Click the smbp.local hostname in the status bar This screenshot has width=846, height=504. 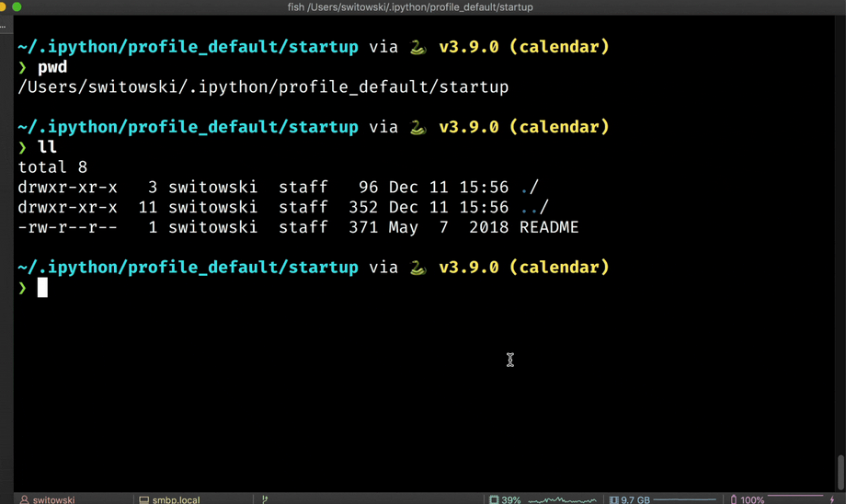(176, 499)
